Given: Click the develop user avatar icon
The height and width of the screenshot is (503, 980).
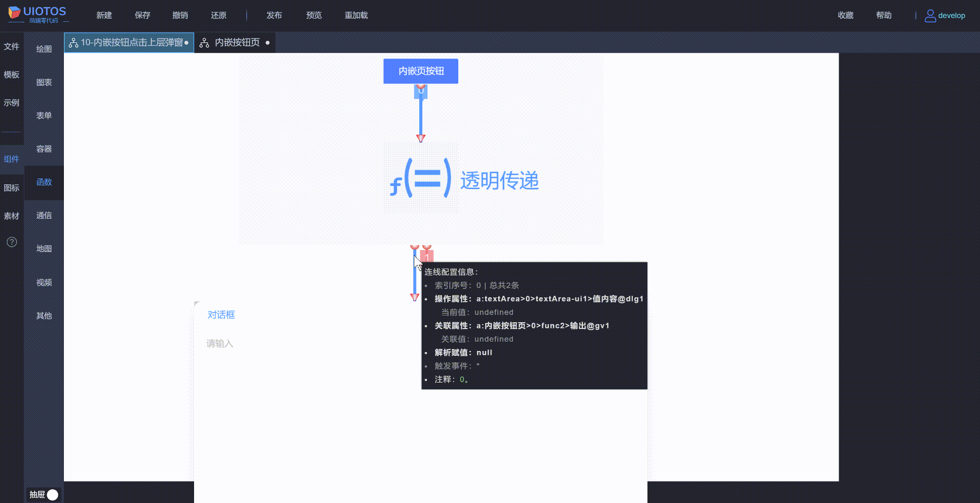Looking at the screenshot, I should (x=929, y=15).
